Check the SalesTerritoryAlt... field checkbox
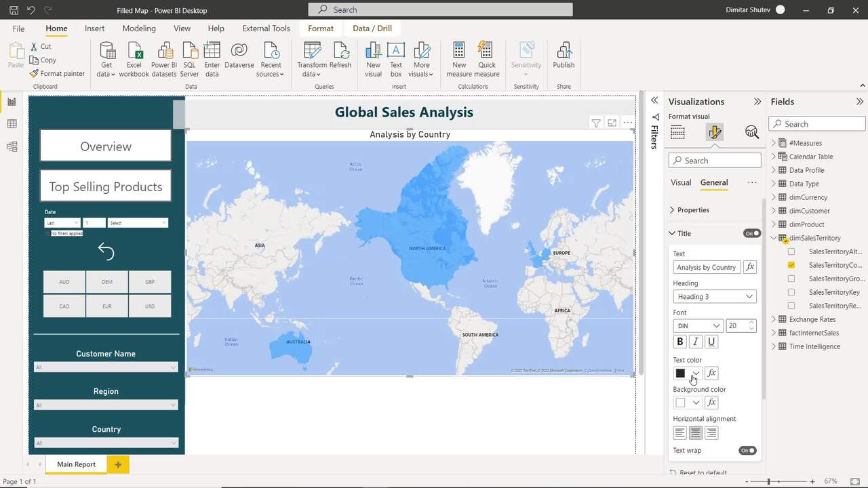This screenshot has width=868, height=488. pos(791,251)
